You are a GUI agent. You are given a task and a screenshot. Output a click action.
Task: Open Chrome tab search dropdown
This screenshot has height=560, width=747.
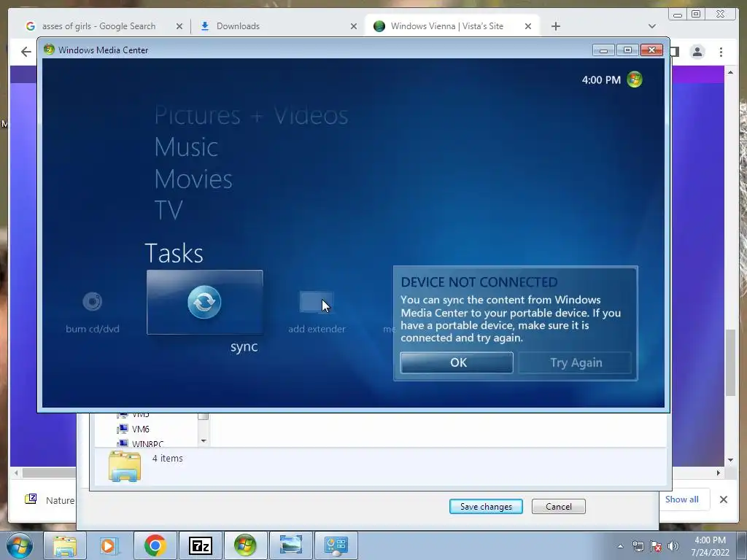652,26
